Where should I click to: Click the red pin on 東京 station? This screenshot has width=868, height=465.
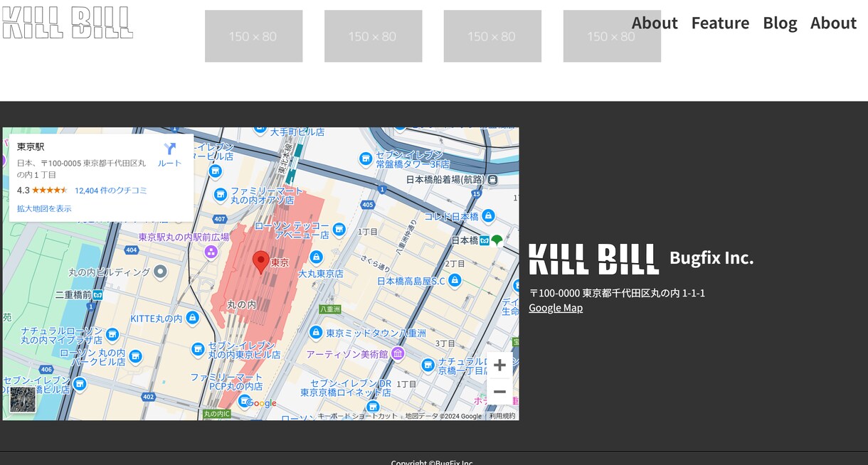tap(261, 262)
